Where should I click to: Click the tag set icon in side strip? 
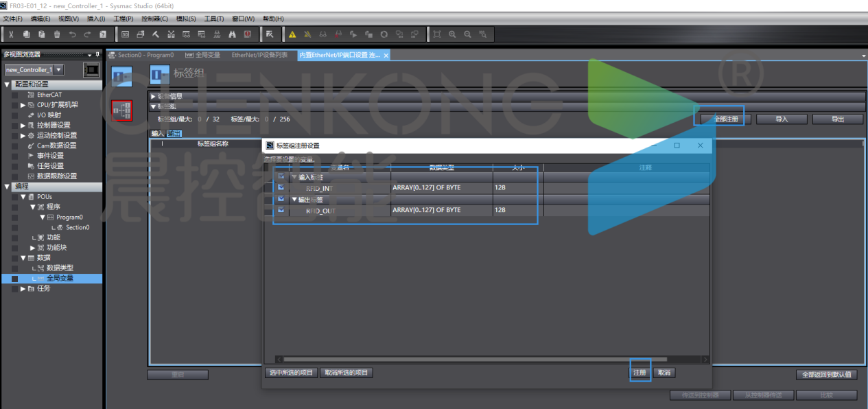tap(121, 76)
